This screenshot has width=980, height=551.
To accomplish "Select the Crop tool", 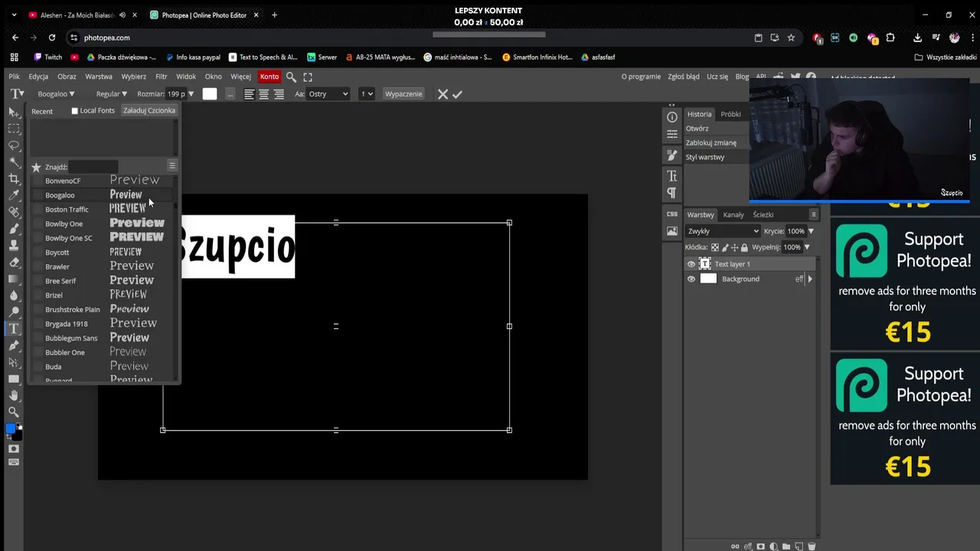I will [14, 179].
